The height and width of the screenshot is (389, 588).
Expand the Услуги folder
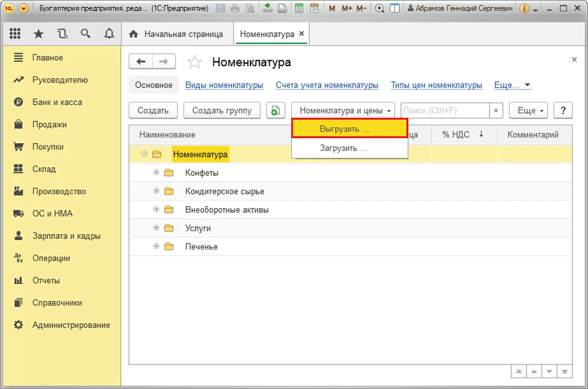pos(157,228)
